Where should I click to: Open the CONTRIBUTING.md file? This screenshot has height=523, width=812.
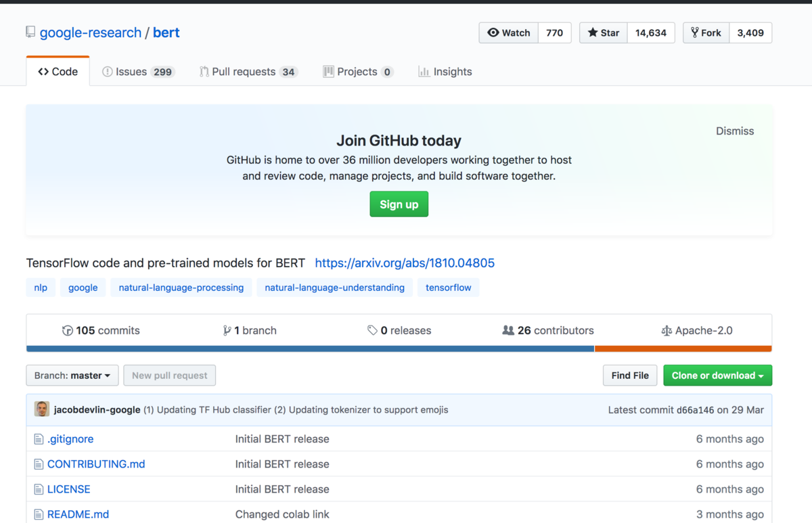tap(96, 463)
